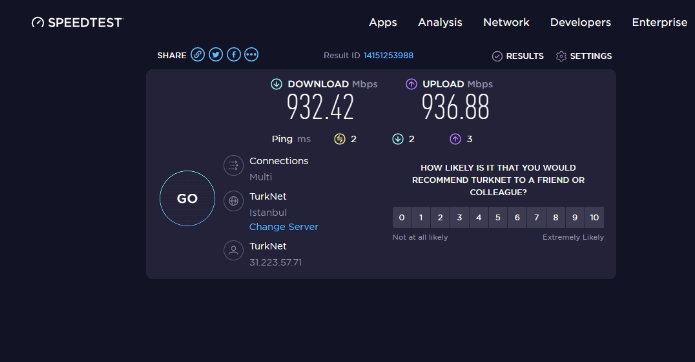Click the Connections multi-arrow icon
Viewport: 695px width, 362px height.
click(x=233, y=165)
